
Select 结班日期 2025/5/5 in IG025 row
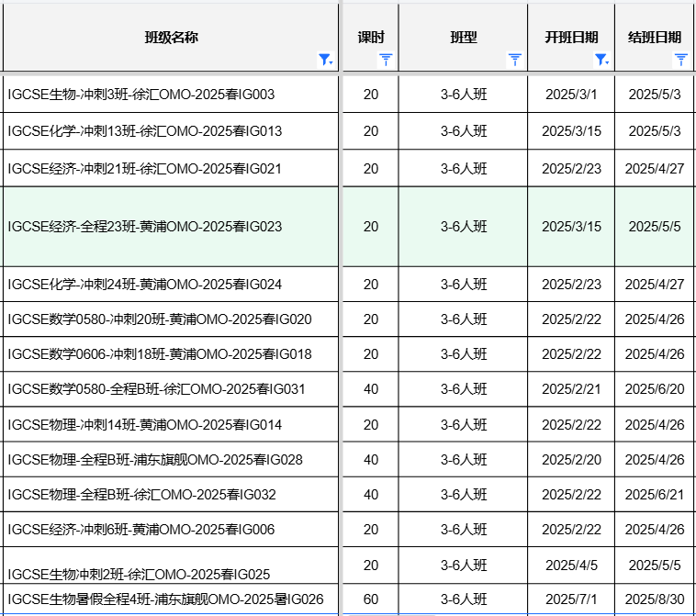point(655,566)
